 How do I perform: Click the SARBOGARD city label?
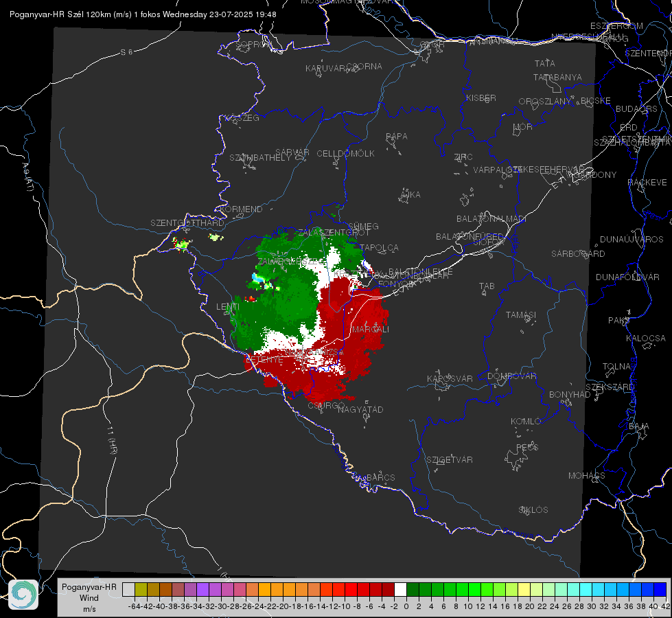578,254
